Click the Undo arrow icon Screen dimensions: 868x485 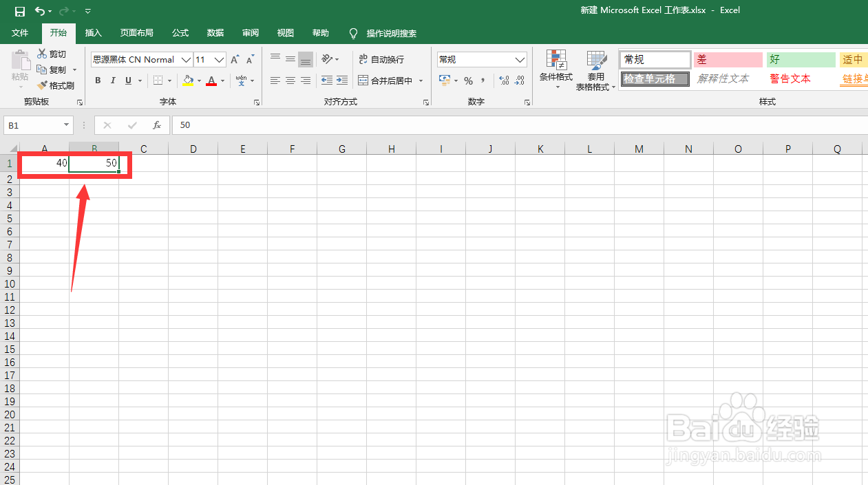pos(40,11)
